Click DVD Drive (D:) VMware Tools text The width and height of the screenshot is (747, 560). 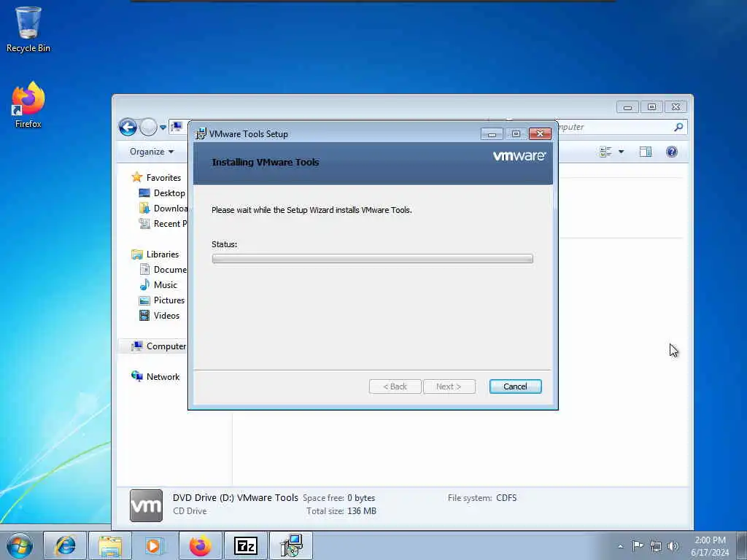[236, 497]
